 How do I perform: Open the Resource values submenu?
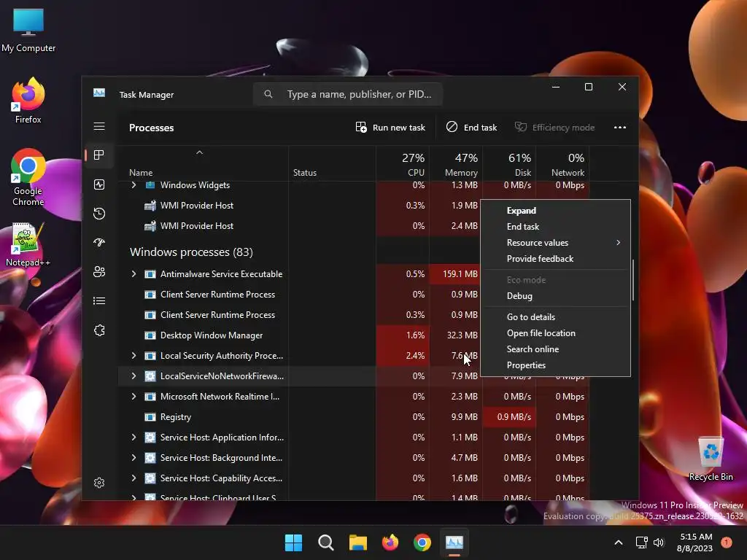coord(555,243)
